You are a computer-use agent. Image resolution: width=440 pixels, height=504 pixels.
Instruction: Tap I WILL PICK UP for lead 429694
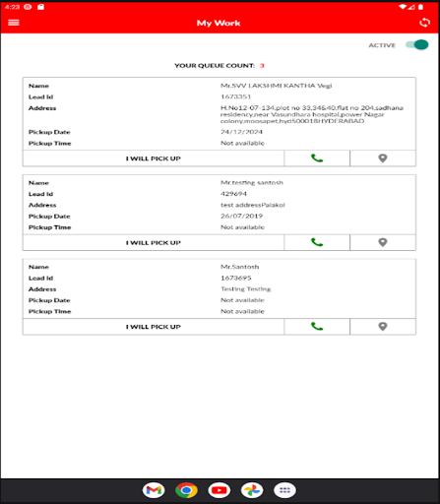tap(154, 243)
